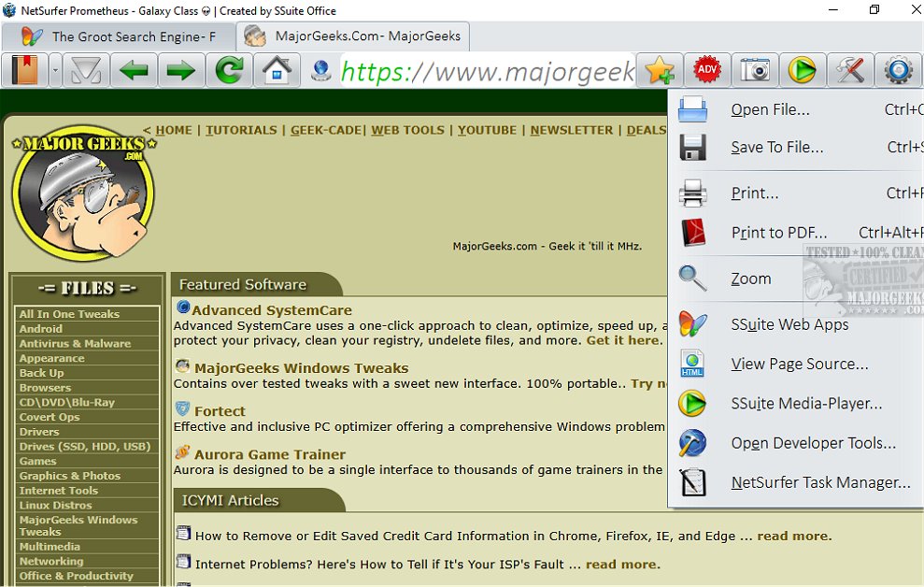This screenshot has height=587, width=924.
Task: Click the globe site info icon
Action: pos(321,71)
